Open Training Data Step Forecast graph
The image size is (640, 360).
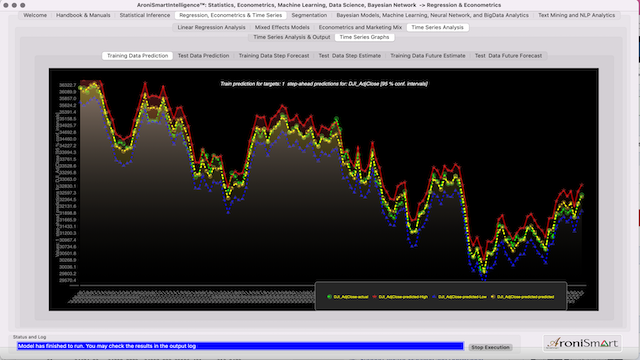coord(274,56)
